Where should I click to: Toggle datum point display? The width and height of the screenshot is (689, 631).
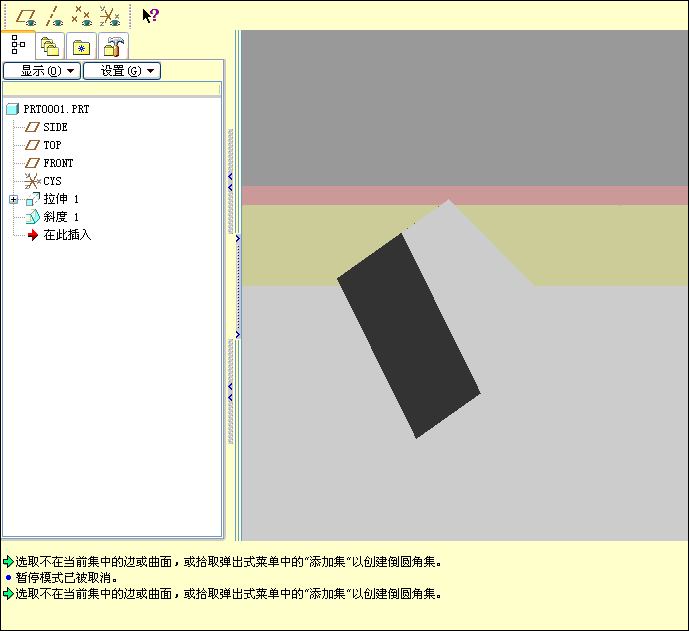point(82,17)
